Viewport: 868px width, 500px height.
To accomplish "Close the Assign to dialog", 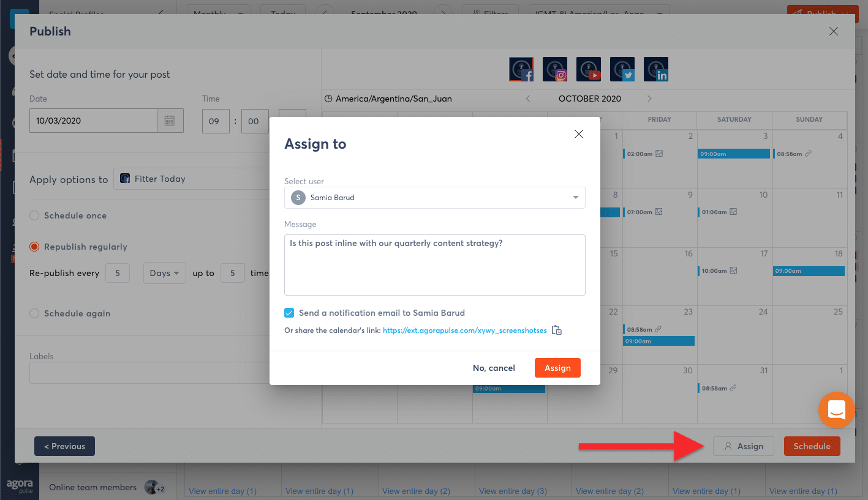I will click(578, 134).
